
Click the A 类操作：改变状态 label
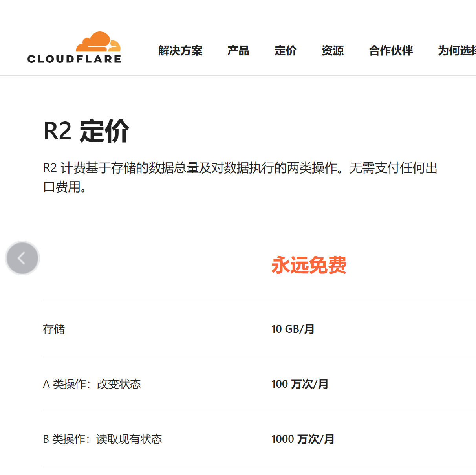click(x=92, y=384)
